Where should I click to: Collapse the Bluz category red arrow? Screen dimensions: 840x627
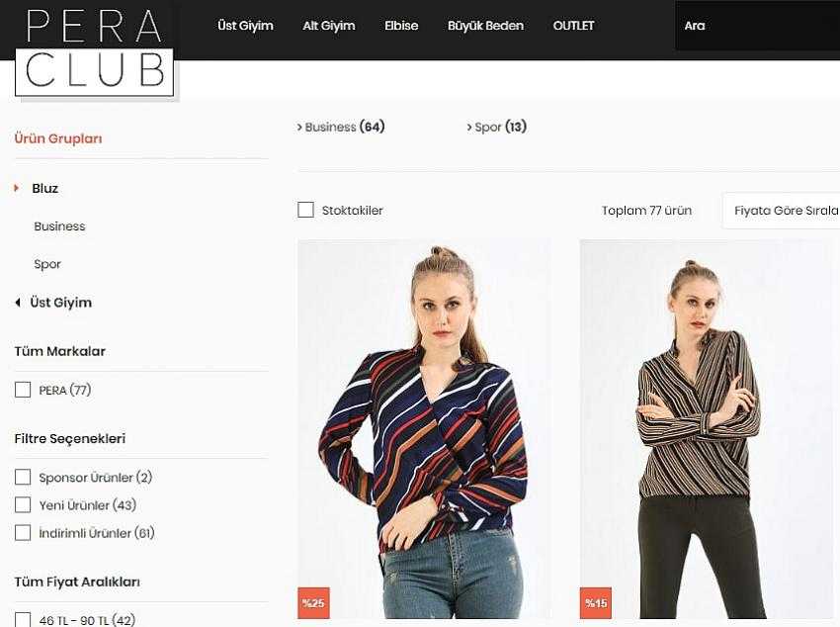click(x=17, y=188)
